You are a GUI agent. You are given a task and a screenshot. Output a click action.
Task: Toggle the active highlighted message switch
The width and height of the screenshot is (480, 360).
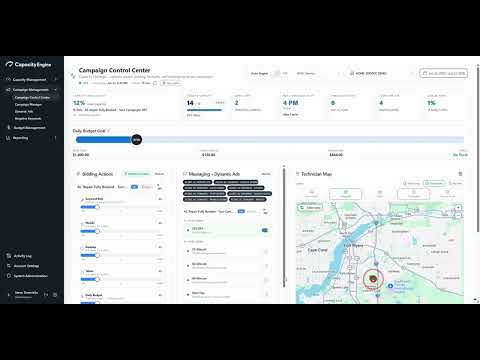click(x=265, y=230)
